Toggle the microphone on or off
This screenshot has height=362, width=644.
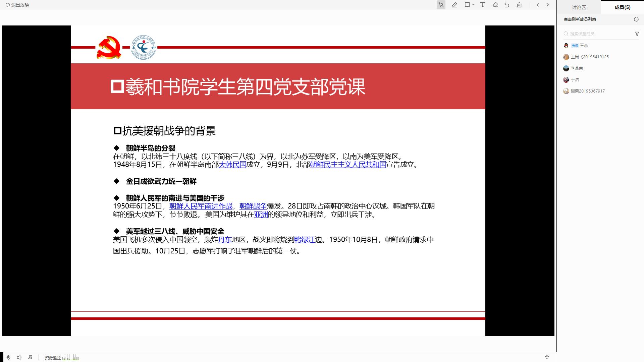click(8, 358)
